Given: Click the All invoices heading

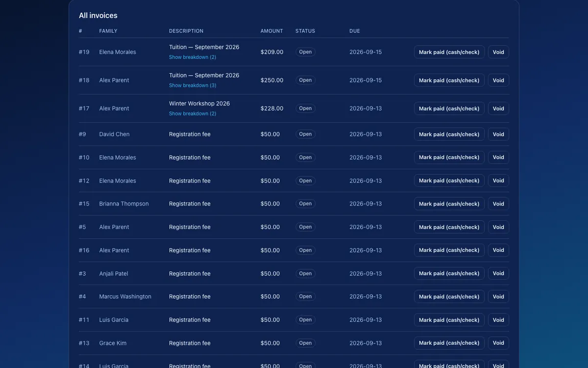Looking at the screenshot, I should pyautogui.click(x=98, y=16).
